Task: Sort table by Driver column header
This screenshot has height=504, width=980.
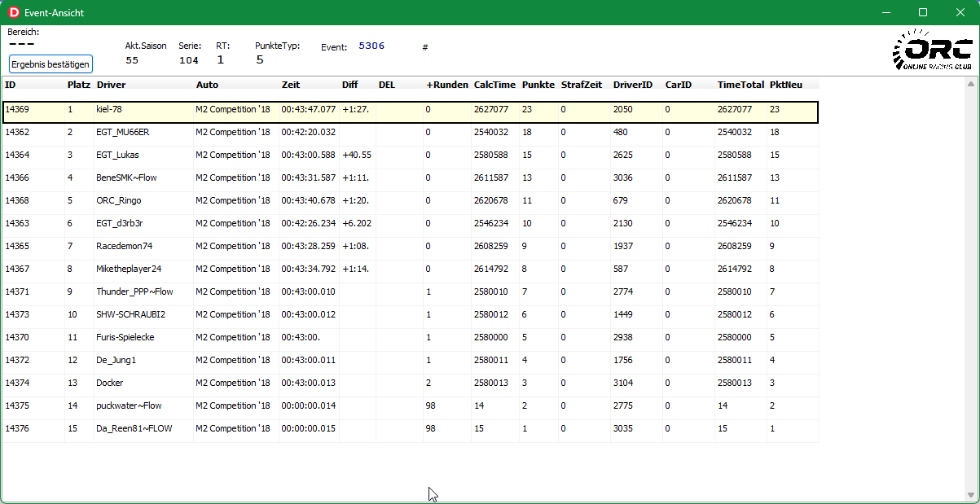Action: click(x=112, y=85)
